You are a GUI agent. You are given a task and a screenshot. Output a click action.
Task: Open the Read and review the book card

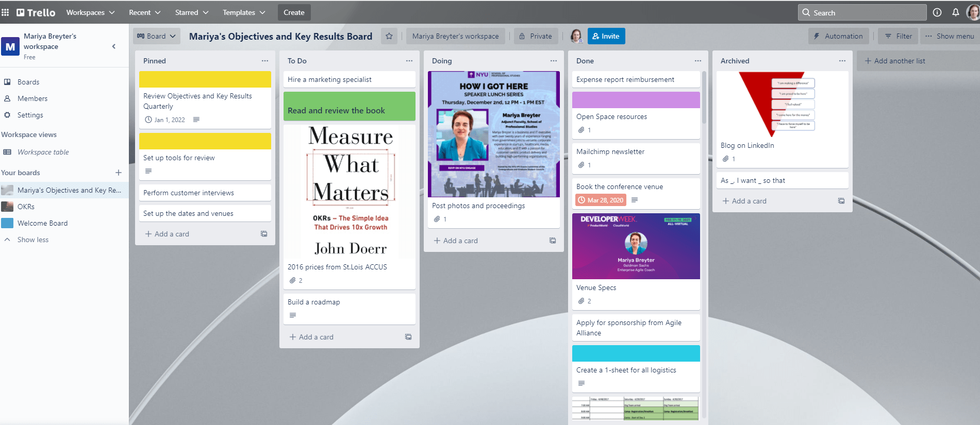[x=350, y=106]
